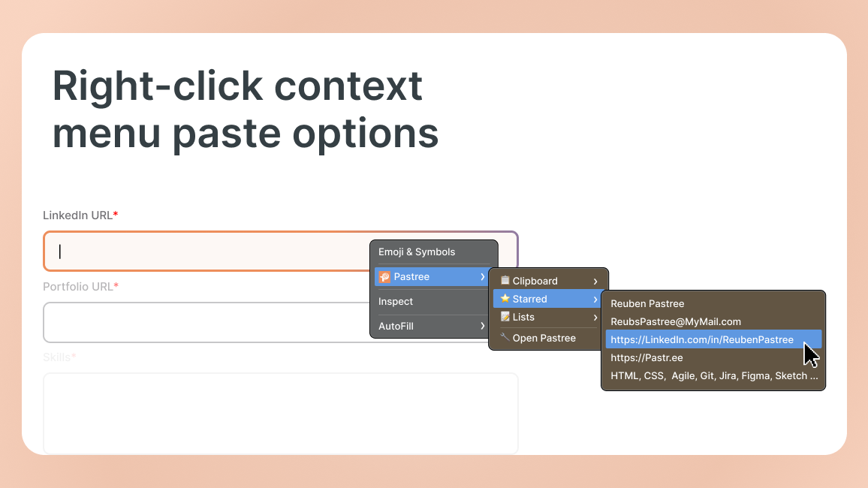868x488 pixels.
Task: Click the yellow star icon next to Starred
Action: tap(504, 299)
